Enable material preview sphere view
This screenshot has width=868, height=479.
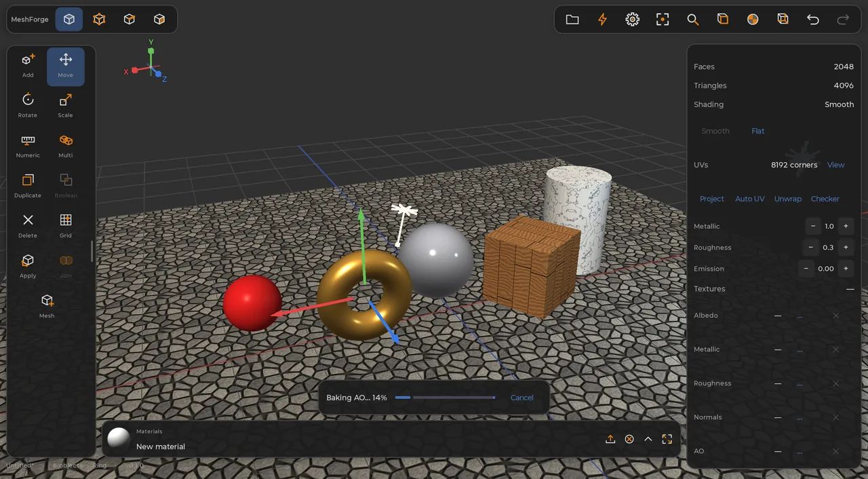[x=753, y=20]
